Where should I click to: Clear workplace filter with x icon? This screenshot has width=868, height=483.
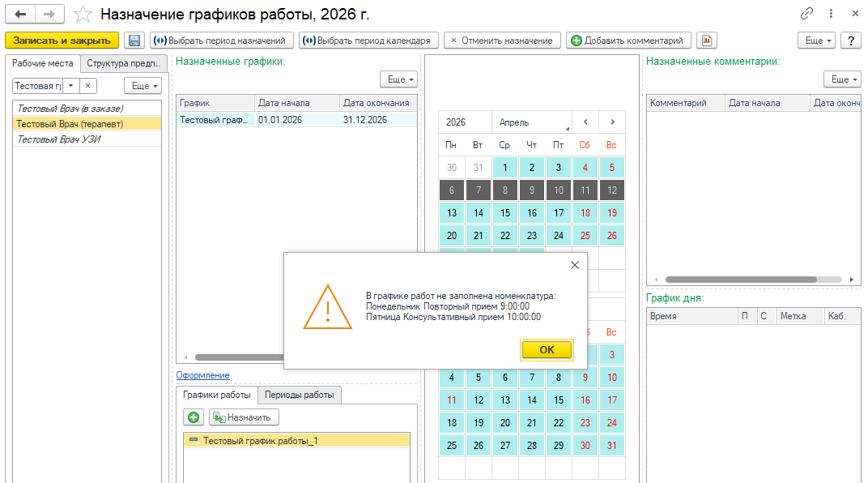[88, 86]
